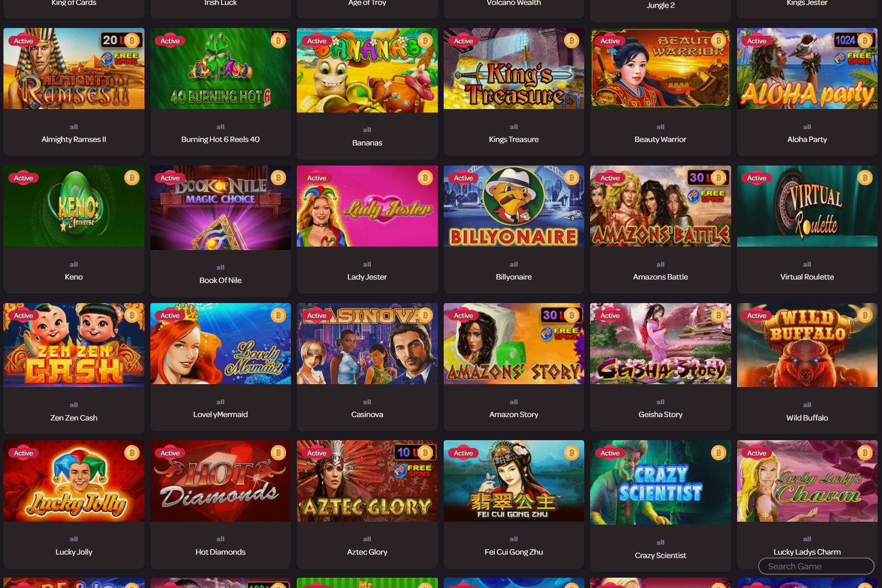Viewport: 882px width, 588px height.
Task: Open the Bananas game thumbnail
Action: [x=367, y=70]
